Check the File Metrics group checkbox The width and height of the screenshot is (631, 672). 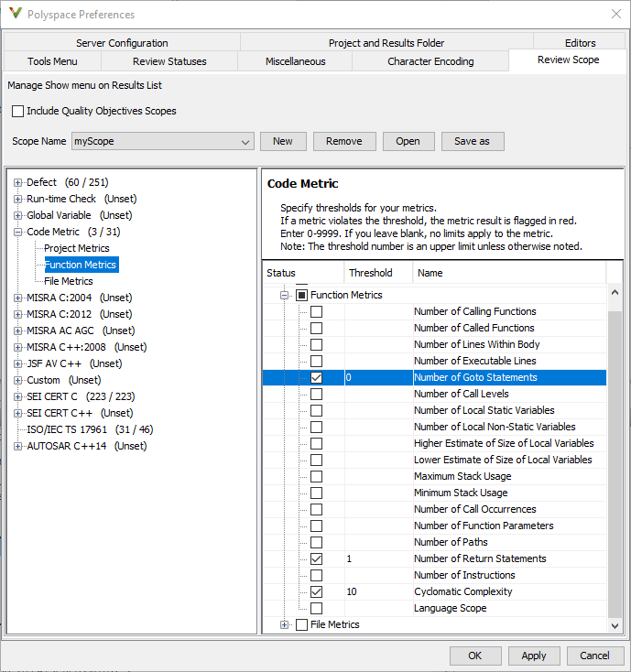(x=302, y=625)
